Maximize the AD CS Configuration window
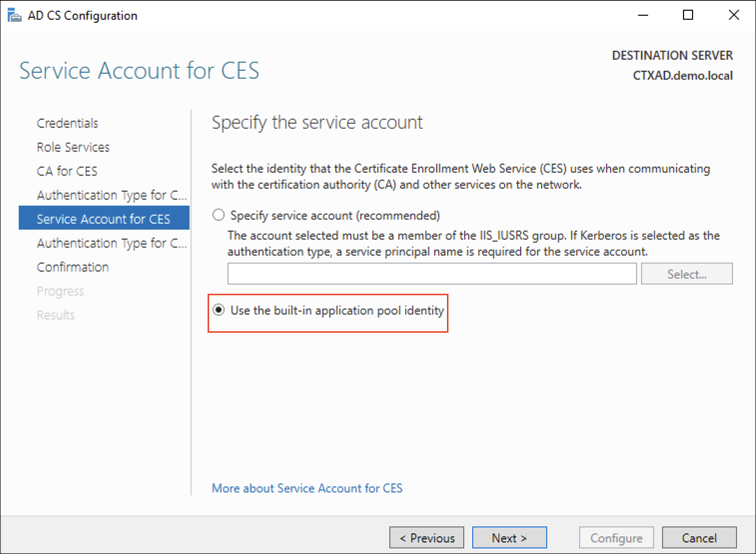This screenshot has height=554, width=756. pyautogui.click(x=688, y=15)
